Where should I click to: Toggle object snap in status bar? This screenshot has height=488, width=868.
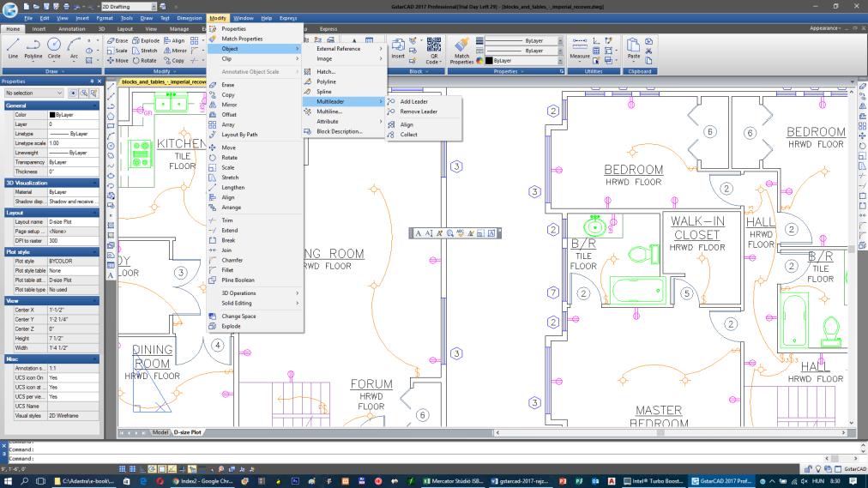162,468
